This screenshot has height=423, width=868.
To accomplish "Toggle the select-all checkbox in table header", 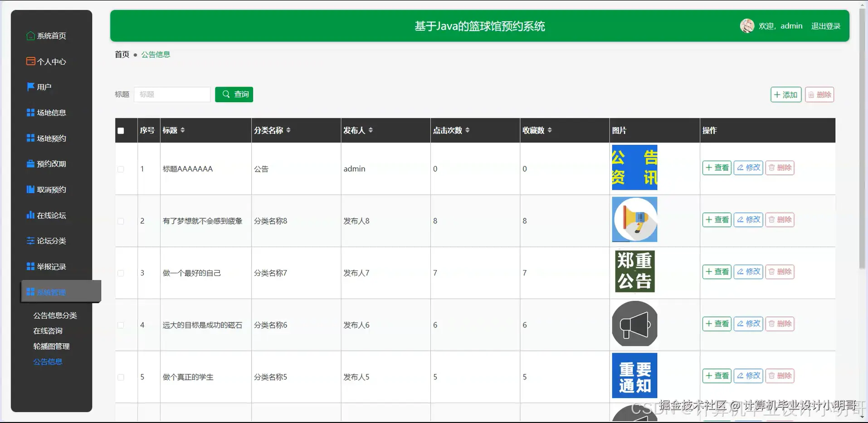I will point(121,130).
